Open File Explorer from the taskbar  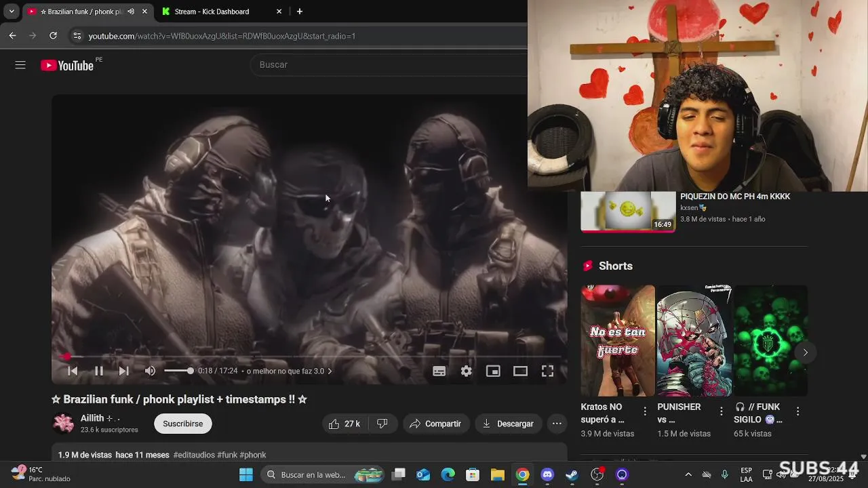coord(497,474)
